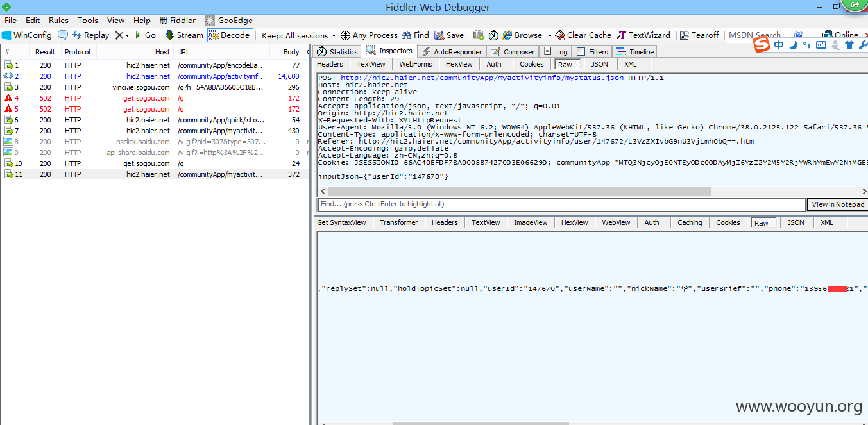Select session 4 get.sogou.com 502 row
Image resolution: width=868 pixels, height=425 pixels.
point(155,98)
